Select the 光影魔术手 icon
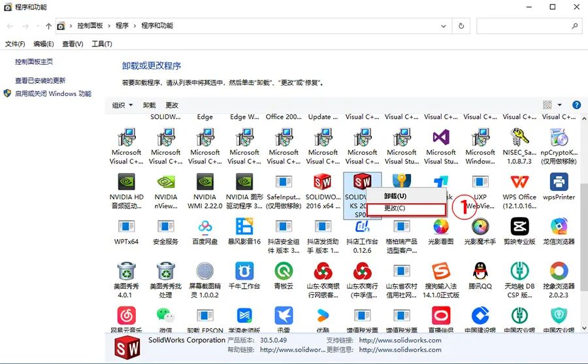588x364 pixels. (480, 227)
